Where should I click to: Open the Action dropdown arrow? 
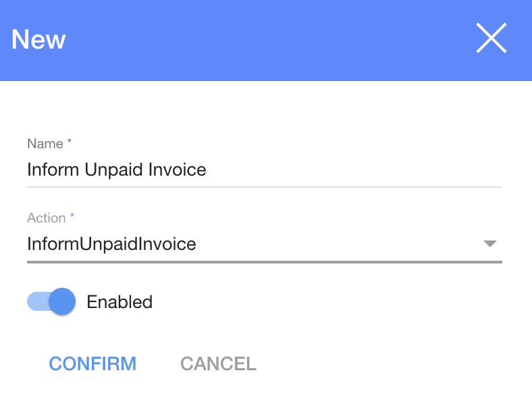(x=490, y=244)
